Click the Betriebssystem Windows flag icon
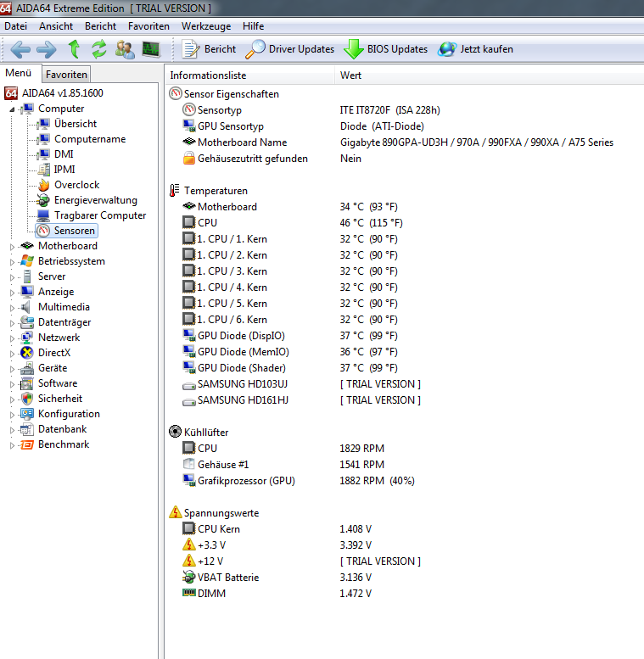Screen dimensions: 644x659 tap(27, 261)
